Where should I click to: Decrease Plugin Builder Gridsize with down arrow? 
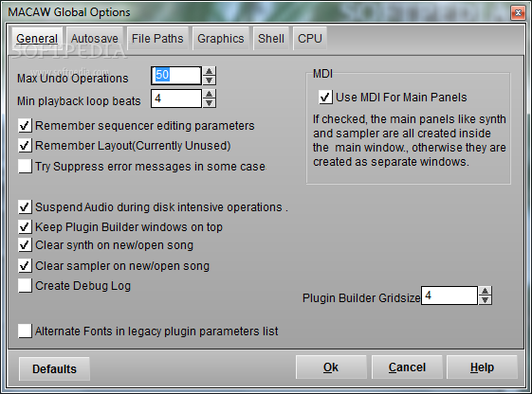coord(486,300)
